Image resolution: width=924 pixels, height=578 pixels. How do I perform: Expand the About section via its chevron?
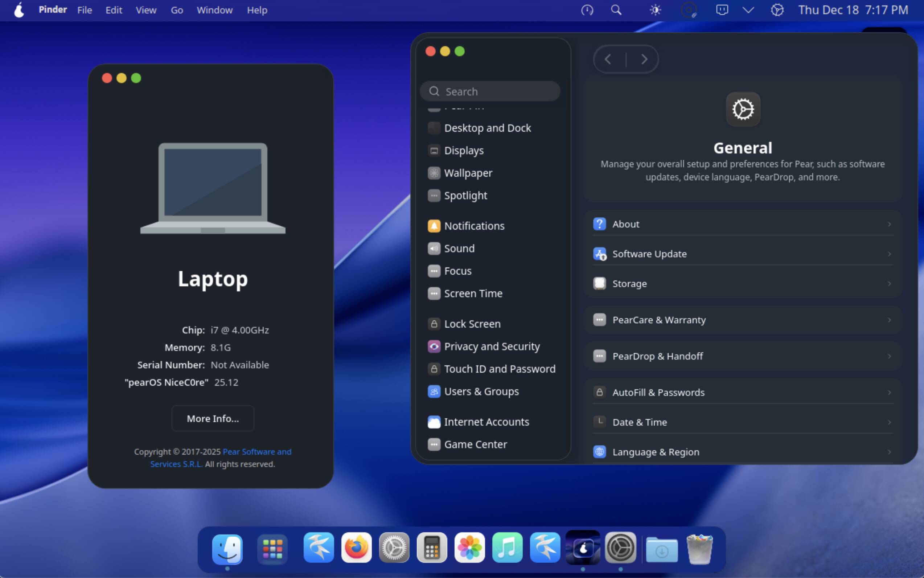click(889, 224)
